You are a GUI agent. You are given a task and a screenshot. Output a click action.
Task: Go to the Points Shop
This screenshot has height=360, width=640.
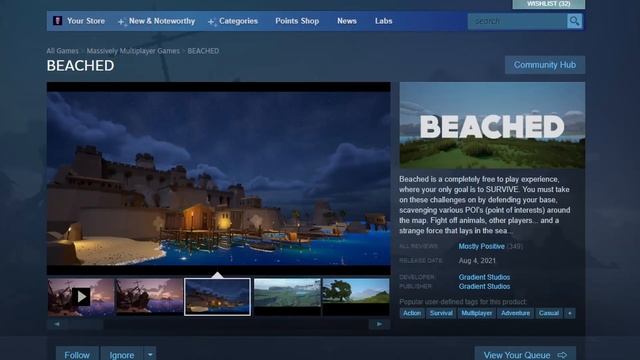click(x=297, y=21)
